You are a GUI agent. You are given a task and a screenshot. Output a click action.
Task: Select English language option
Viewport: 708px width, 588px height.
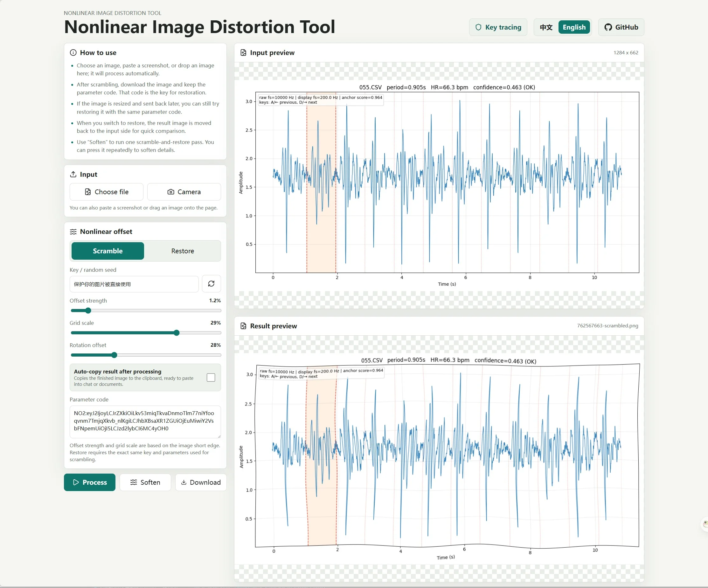pyautogui.click(x=574, y=27)
